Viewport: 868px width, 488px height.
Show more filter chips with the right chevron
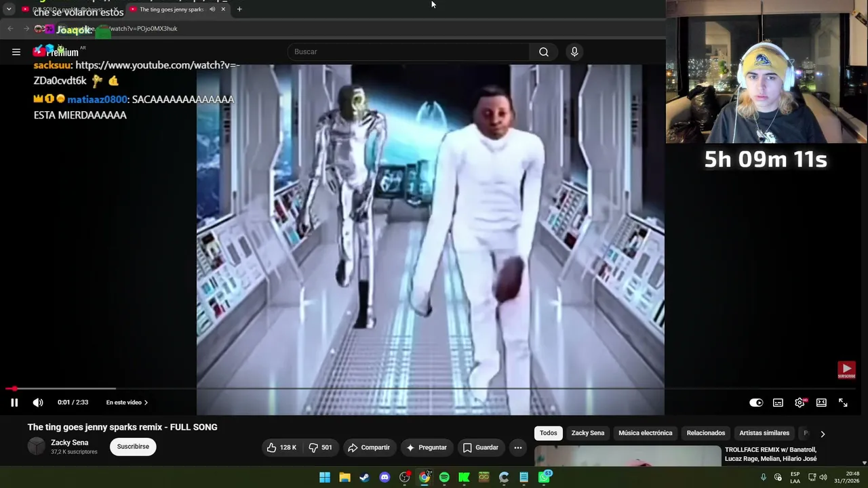pyautogui.click(x=823, y=434)
